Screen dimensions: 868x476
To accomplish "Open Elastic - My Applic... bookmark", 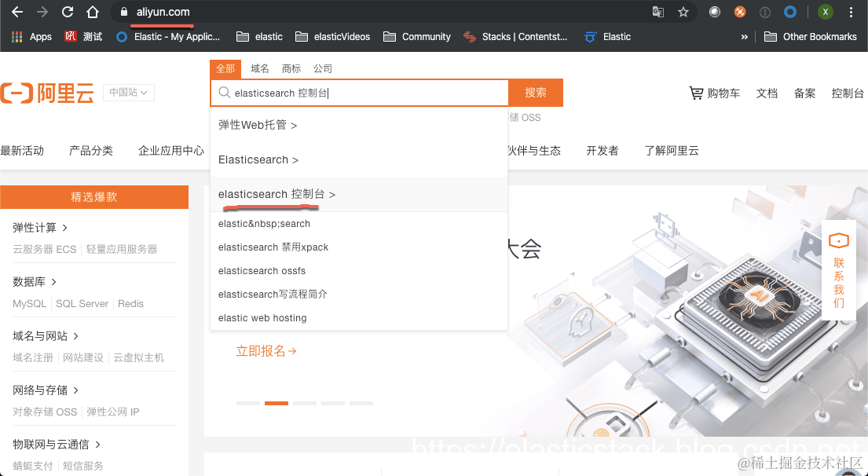I will click(168, 37).
